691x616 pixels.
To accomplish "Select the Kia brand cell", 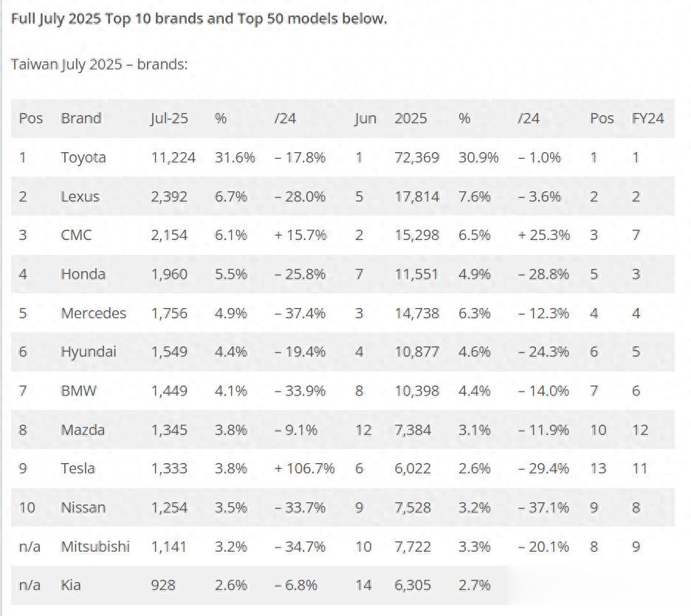I will tap(71, 585).
